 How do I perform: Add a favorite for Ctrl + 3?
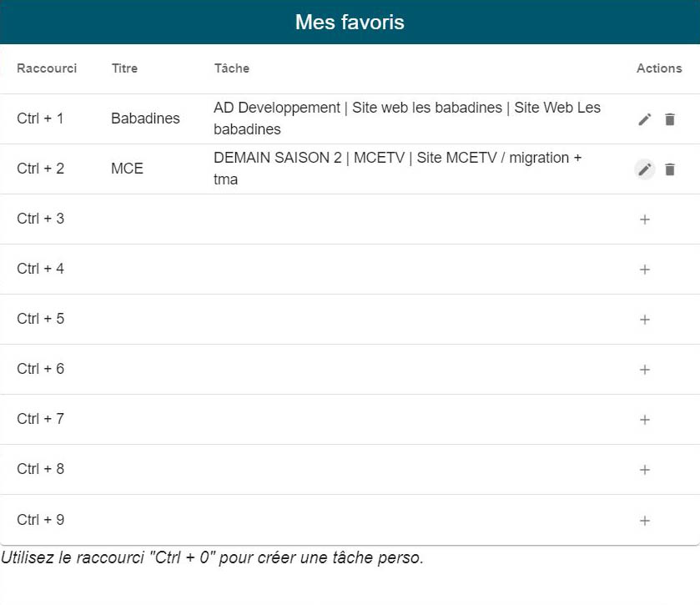tap(644, 219)
